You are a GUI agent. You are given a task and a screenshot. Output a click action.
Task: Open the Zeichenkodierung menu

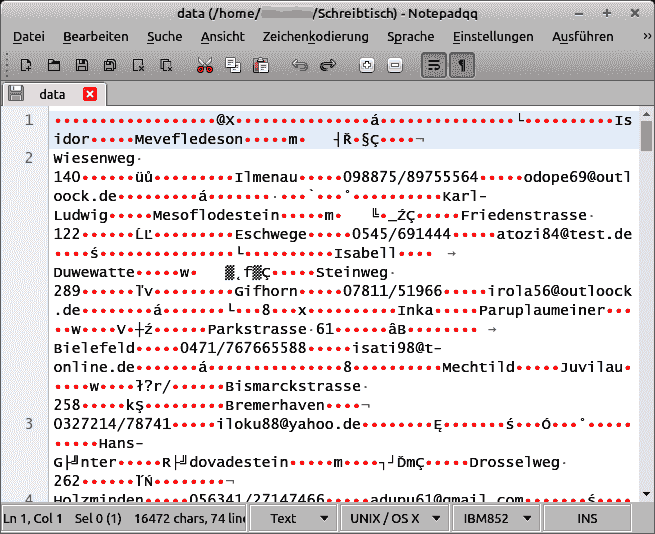tap(315, 37)
